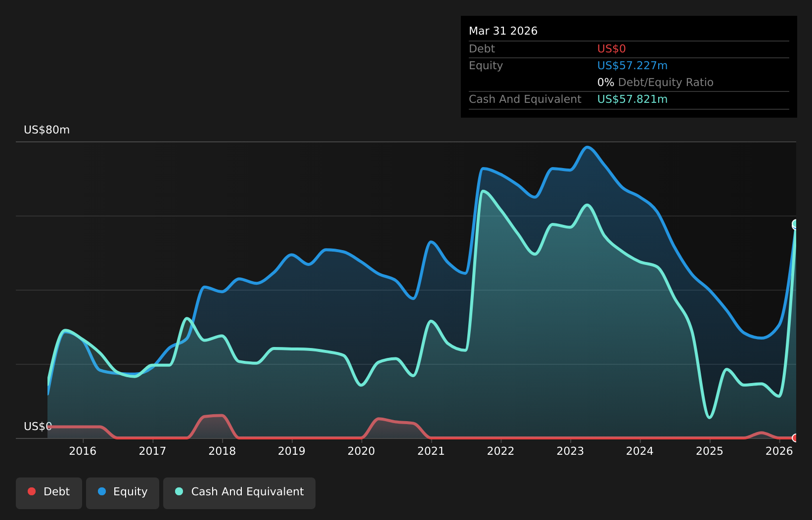
Task: Click the blue Equity legend dot
Action: pos(102,491)
